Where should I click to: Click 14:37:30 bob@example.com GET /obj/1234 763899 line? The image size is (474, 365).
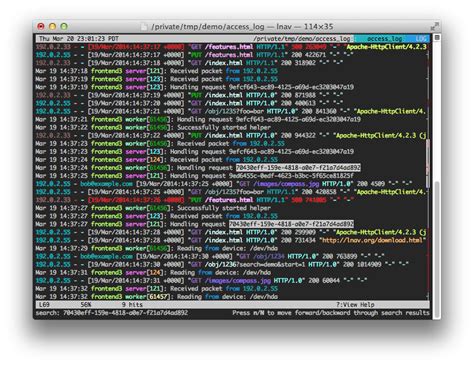pos(210,256)
